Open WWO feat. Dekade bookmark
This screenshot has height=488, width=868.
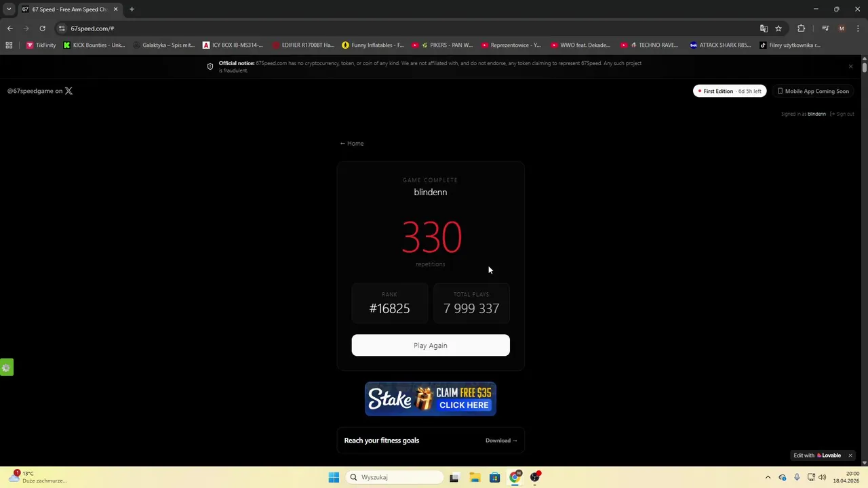580,45
